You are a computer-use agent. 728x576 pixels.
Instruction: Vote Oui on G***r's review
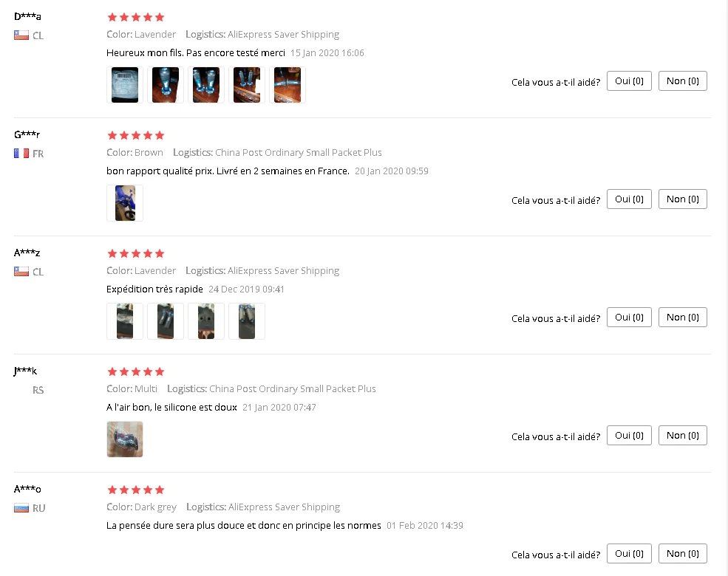click(629, 199)
